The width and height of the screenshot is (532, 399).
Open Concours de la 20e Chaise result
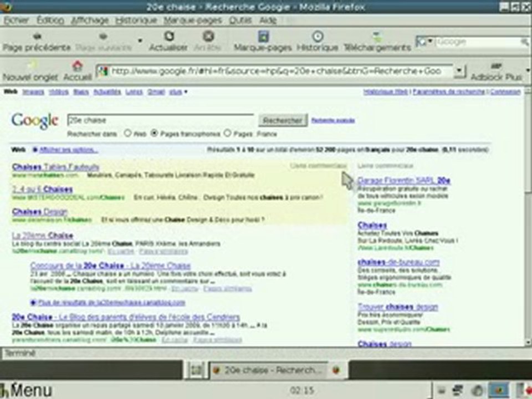(110, 265)
